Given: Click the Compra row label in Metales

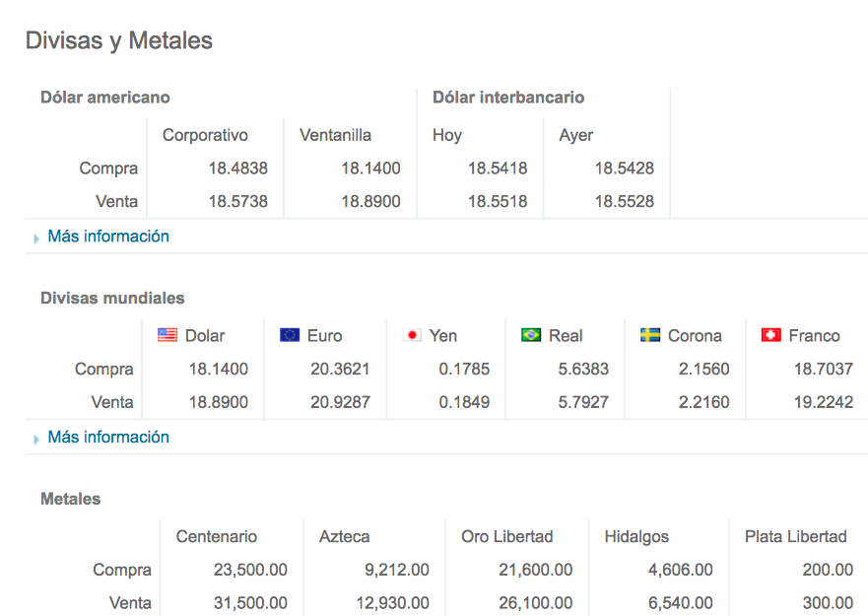Looking at the screenshot, I should (123, 570).
